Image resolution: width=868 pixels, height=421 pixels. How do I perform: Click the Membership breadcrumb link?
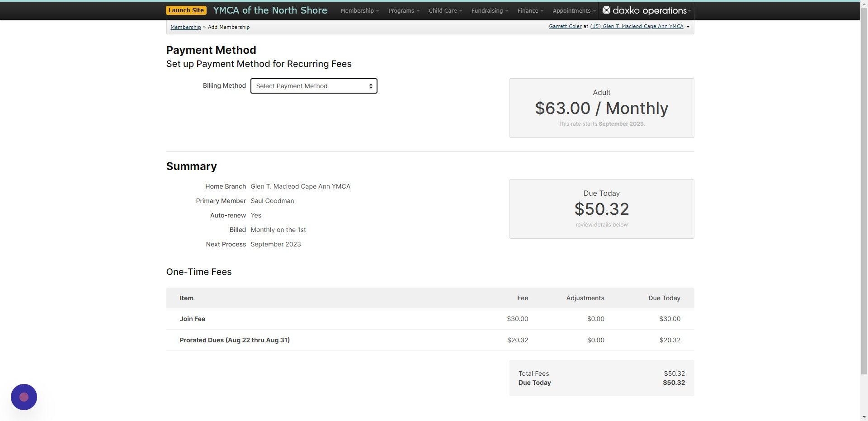(x=185, y=27)
